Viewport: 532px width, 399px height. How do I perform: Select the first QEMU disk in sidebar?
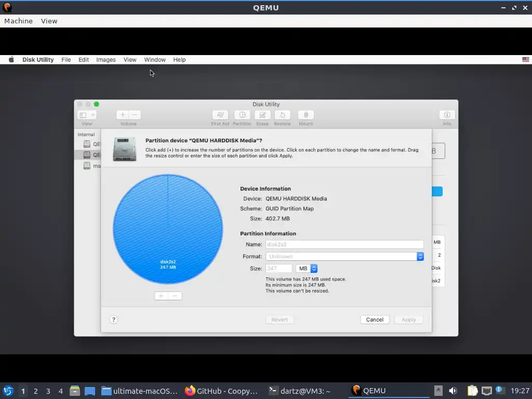click(x=87, y=144)
